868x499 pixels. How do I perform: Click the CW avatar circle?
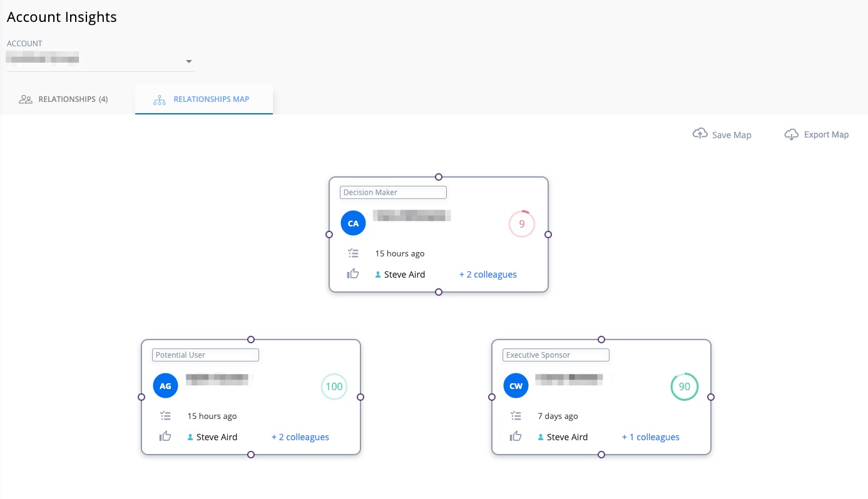click(x=516, y=386)
